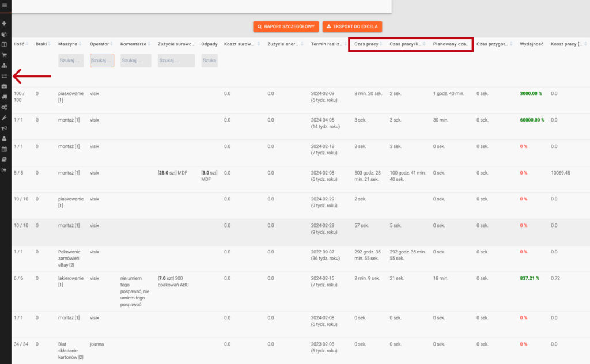Sort by the Termin realiz... column header

pyautogui.click(x=327, y=44)
